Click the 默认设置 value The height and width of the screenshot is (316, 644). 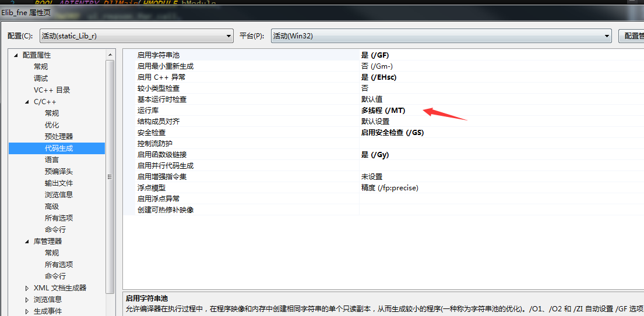coord(375,121)
